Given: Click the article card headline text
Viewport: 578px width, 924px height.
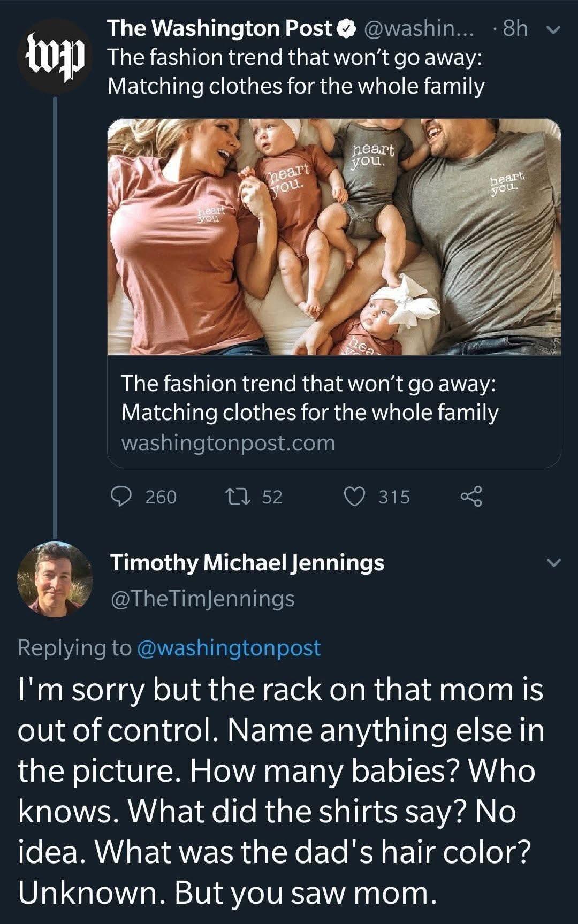Looking at the screenshot, I should pyautogui.click(x=309, y=398).
